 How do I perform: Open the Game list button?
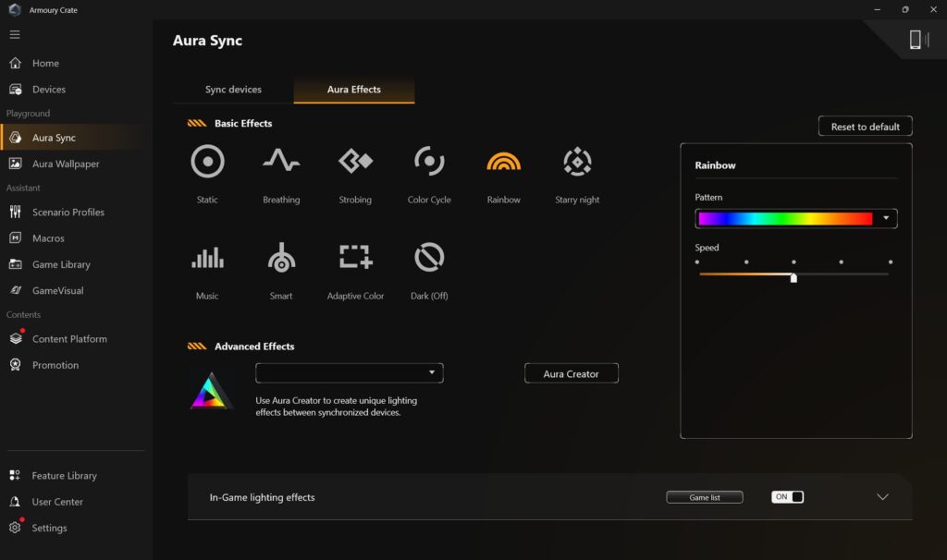[704, 497]
